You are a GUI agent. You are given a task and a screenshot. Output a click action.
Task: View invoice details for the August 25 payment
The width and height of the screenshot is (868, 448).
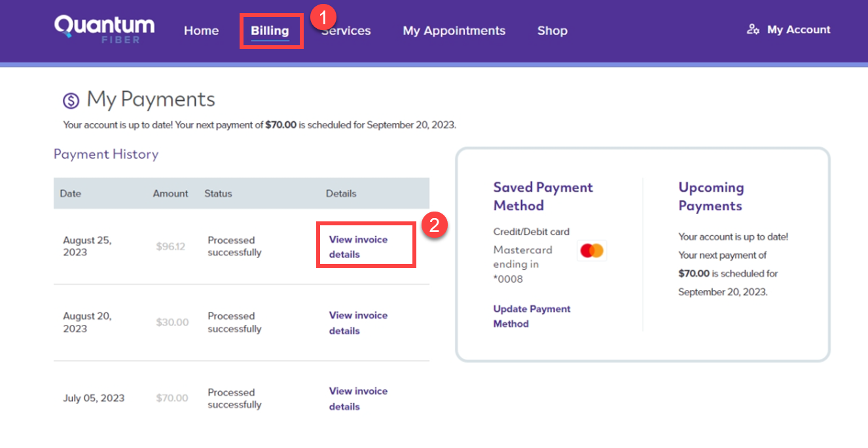pos(358,246)
